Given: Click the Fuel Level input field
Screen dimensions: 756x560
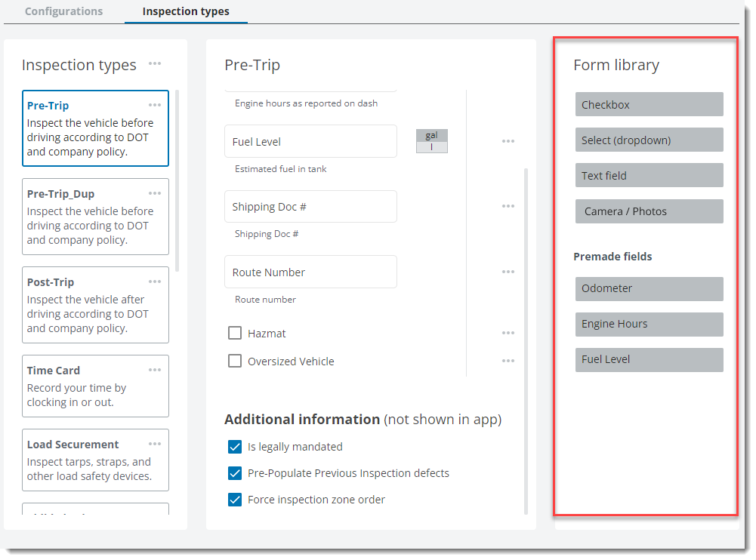Looking at the screenshot, I should coord(310,141).
